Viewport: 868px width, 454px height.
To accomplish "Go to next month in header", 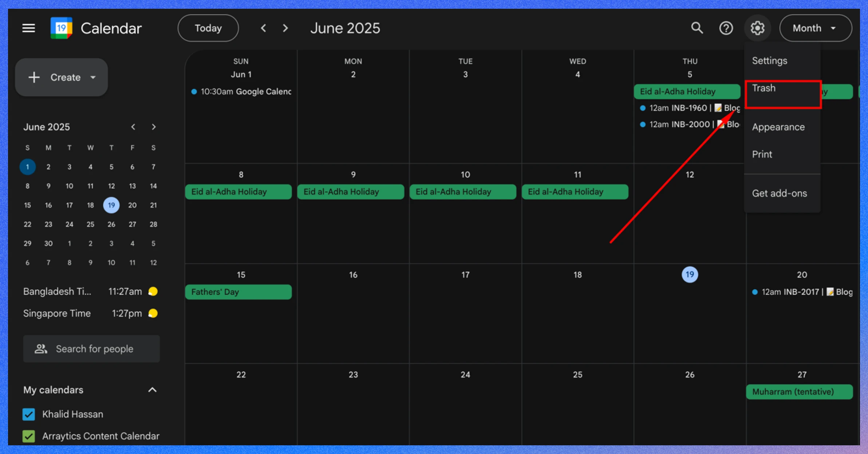I will 285,28.
